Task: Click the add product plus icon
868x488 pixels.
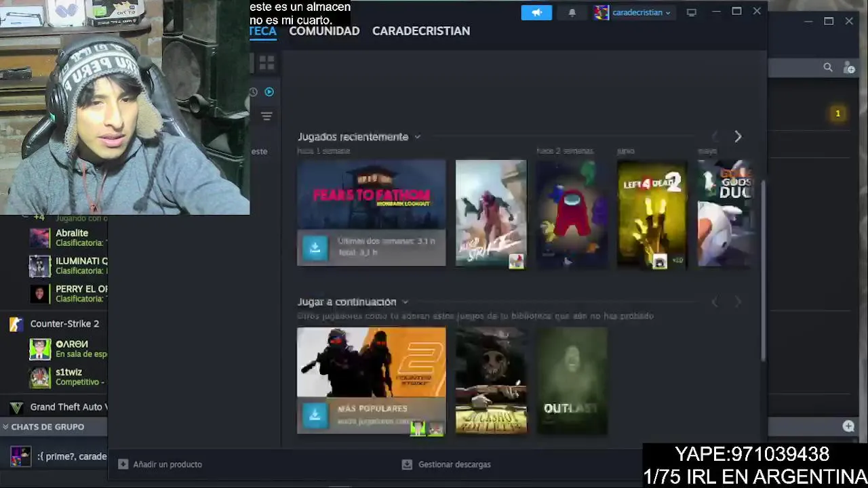Action: (x=123, y=464)
